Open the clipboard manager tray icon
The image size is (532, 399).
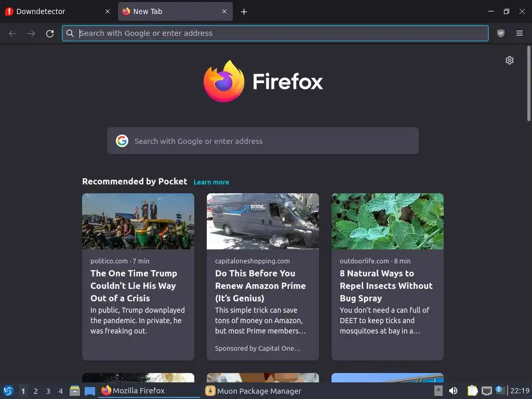tap(472, 391)
